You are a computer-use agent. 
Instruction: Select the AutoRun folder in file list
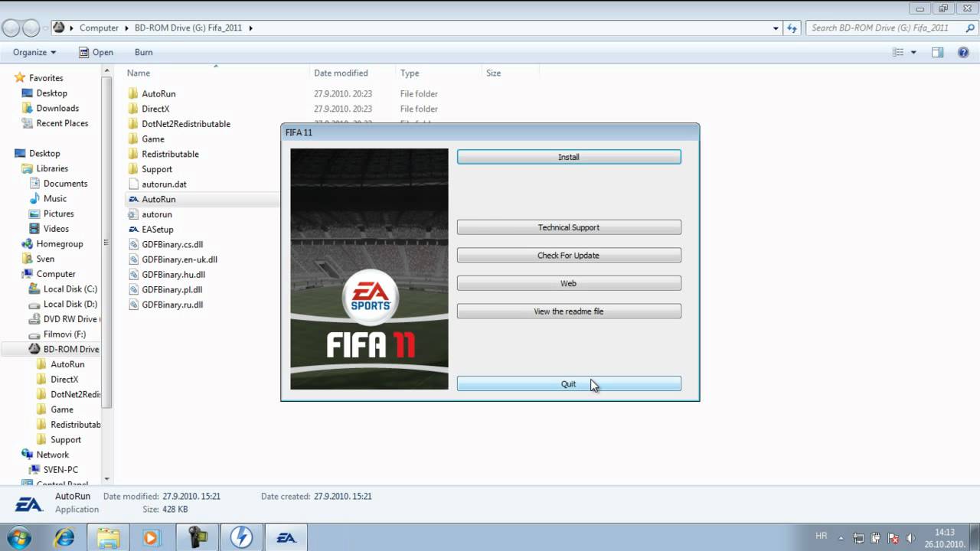click(x=158, y=93)
